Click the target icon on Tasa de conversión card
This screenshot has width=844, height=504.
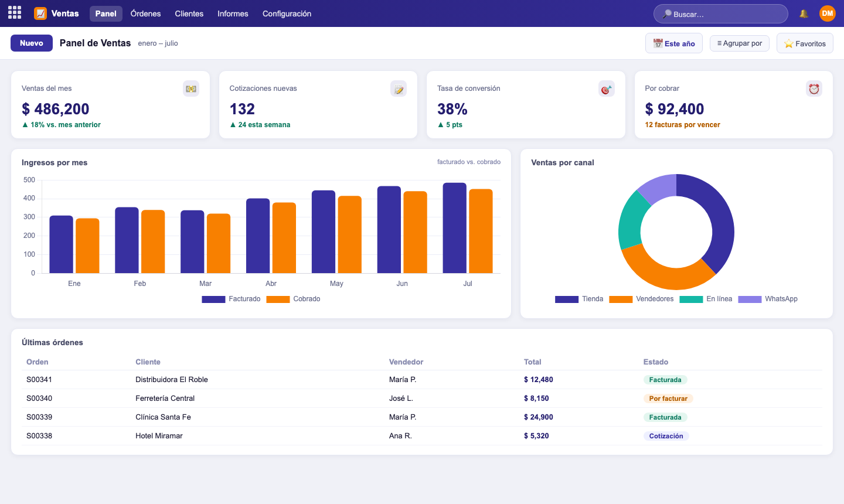606,88
